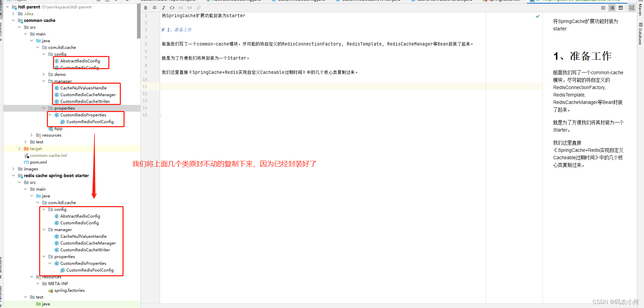Select CustomRedisPoolConfig under common-cache
This screenshot has height=308, width=644.
[90, 121]
